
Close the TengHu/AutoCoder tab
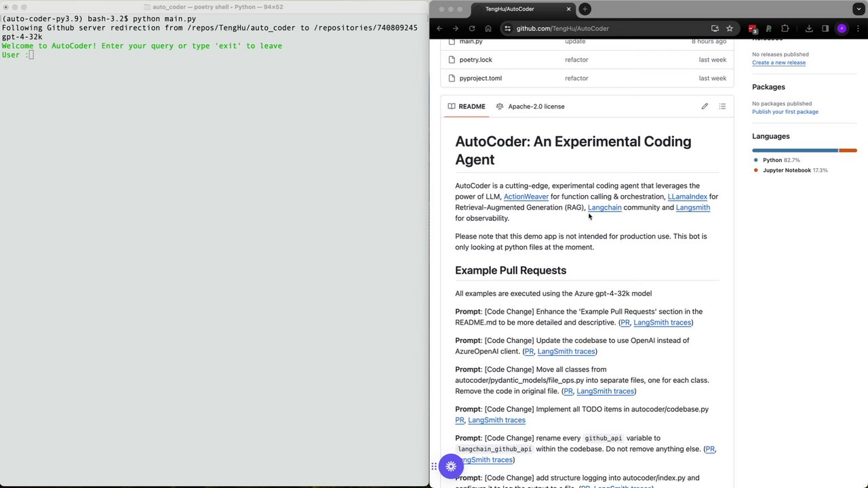pyautogui.click(x=568, y=9)
